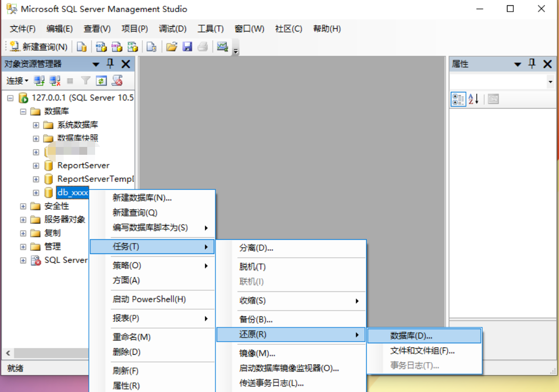Open the 策略(O) submenu
Viewport: 559px width, 392px height.
(x=152, y=266)
